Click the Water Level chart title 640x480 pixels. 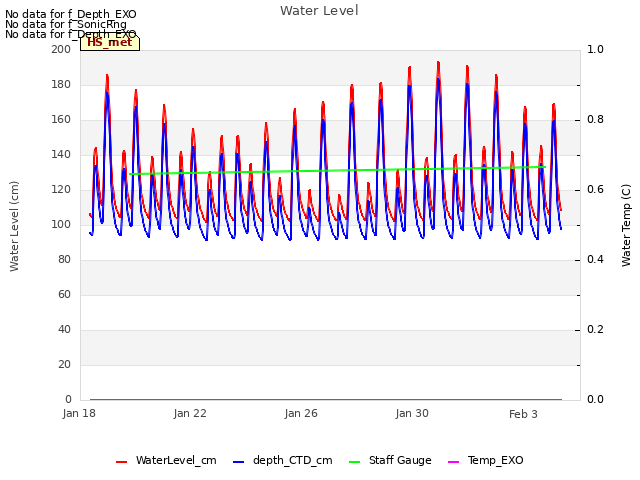point(319,11)
